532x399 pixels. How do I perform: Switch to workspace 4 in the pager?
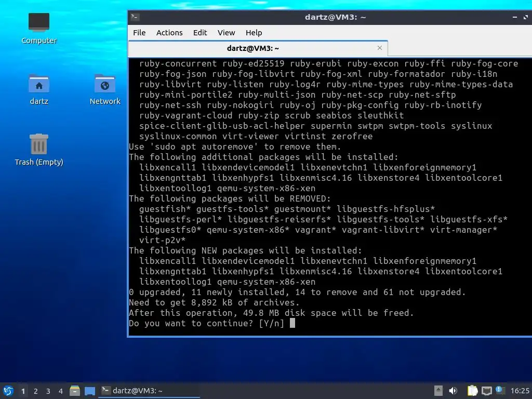61,391
